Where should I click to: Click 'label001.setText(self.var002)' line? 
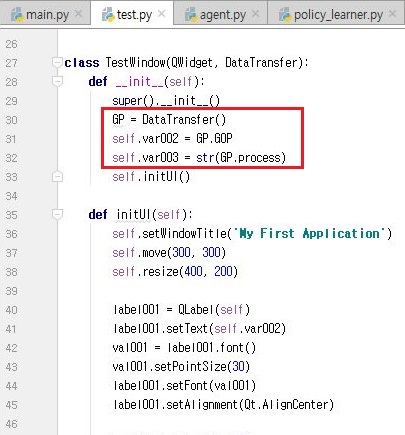click(x=199, y=328)
